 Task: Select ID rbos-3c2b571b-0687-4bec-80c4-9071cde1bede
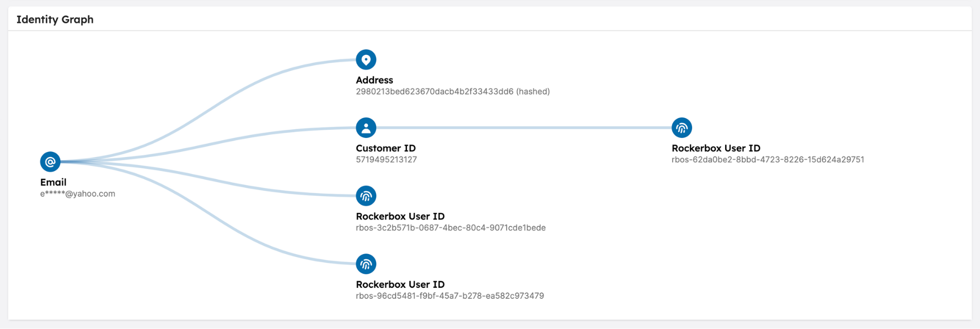click(x=451, y=228)
